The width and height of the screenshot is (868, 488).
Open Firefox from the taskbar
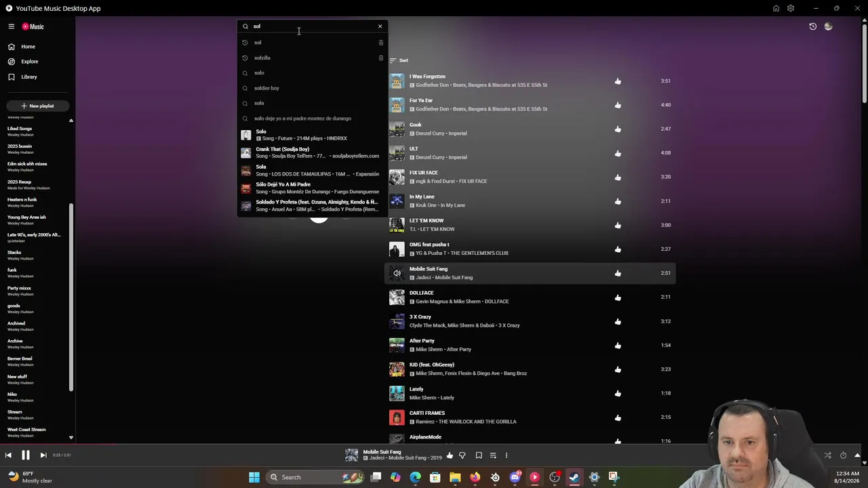[x=475, y=477]
